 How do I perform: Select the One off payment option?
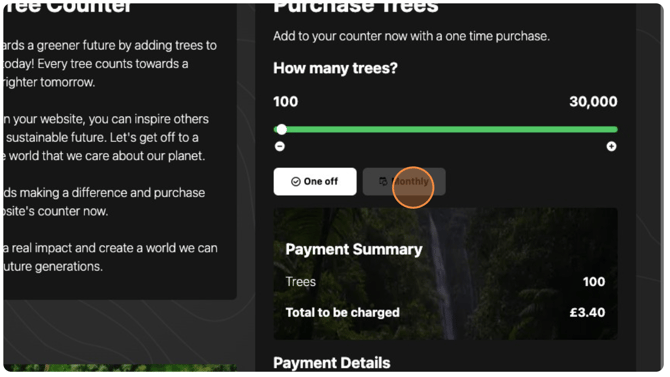[x=315, y=182]
